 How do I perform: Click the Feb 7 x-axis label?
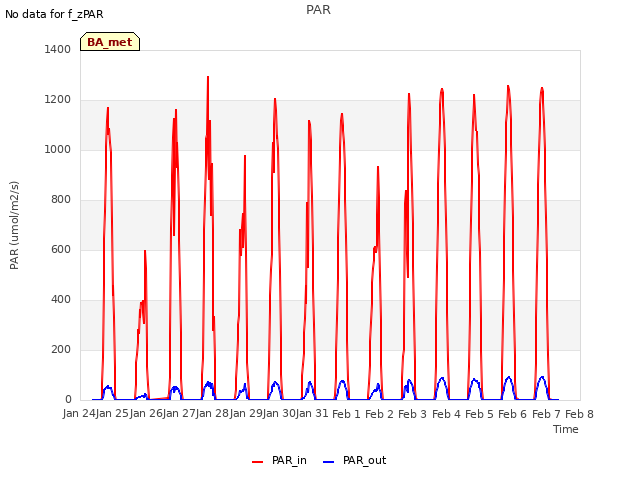(546, 414)
